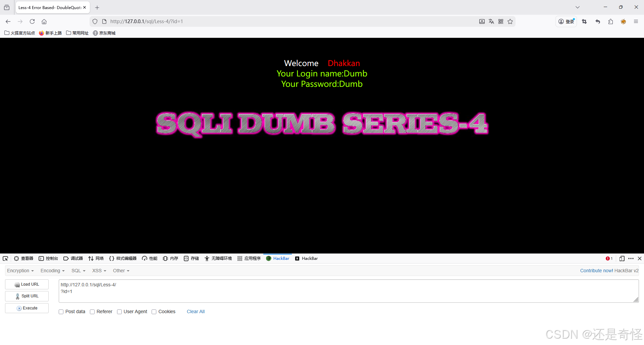Bookmark this page via the star icon
This screenshot has height=345, width=644.
pos(510,21)
